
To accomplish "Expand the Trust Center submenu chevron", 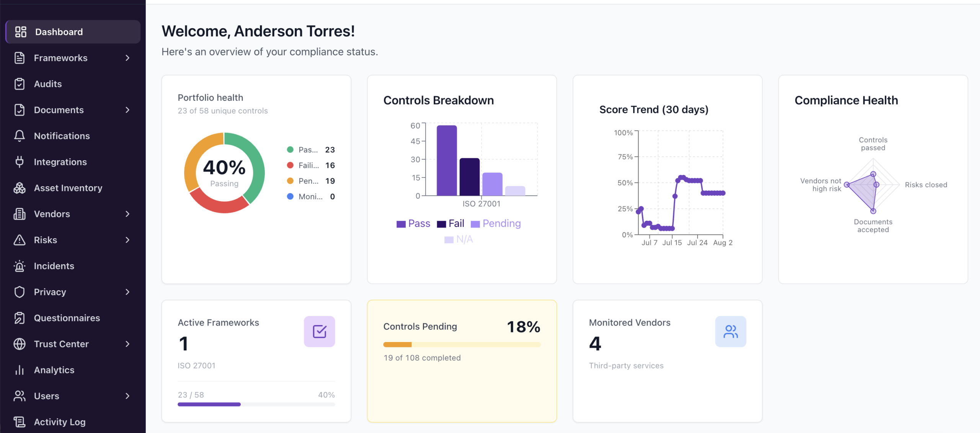I will point(127,344).
